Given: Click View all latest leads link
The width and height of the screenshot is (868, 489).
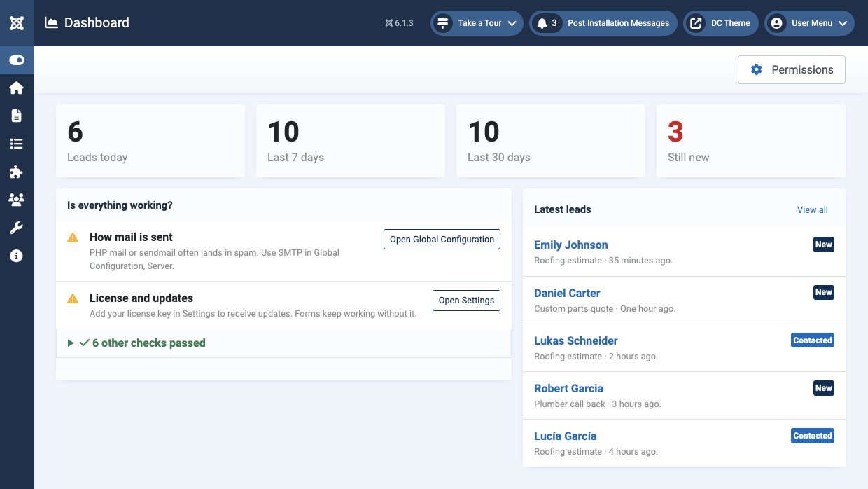Looking at the screenshot, I should click(813, 210).
